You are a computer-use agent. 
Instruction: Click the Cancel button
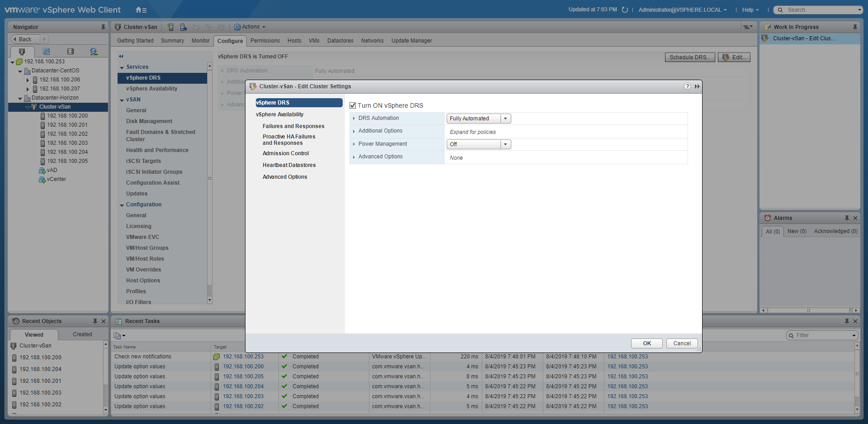point(682,343)
